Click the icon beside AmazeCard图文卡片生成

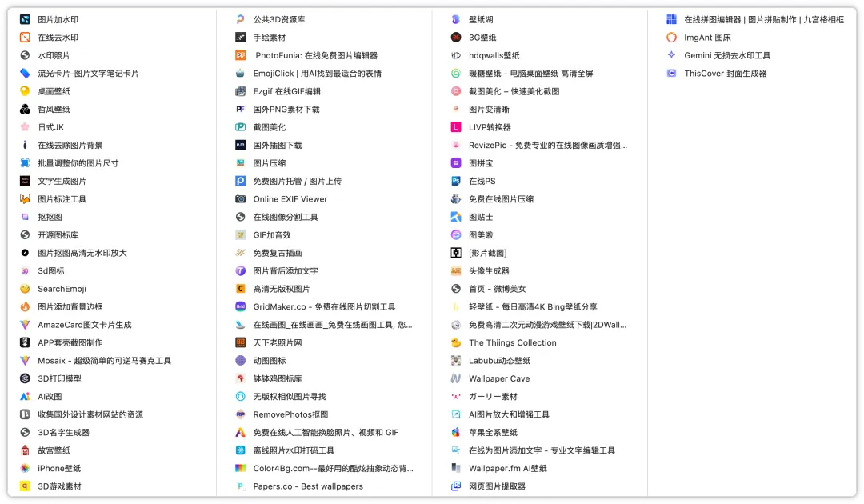[x=25, y=325]
